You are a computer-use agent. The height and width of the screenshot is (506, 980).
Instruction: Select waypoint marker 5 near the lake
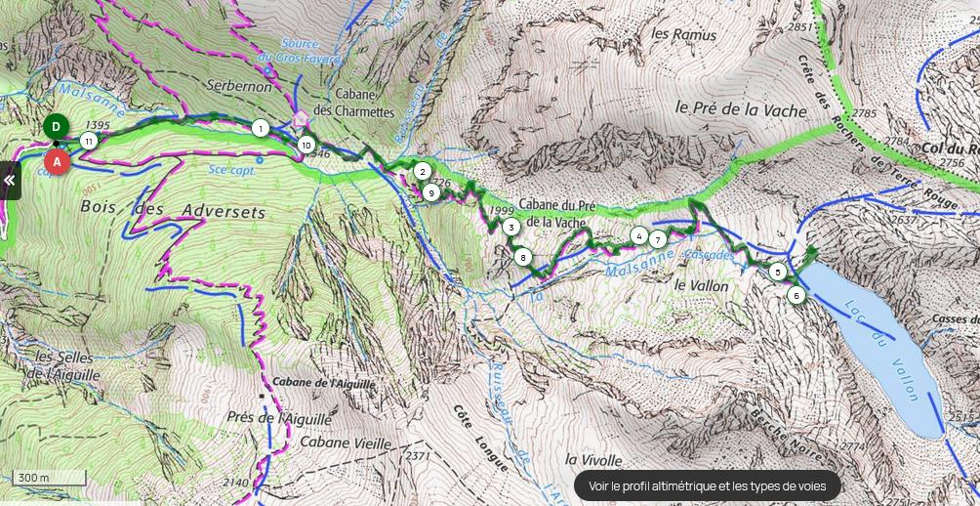tap(777, 273)
